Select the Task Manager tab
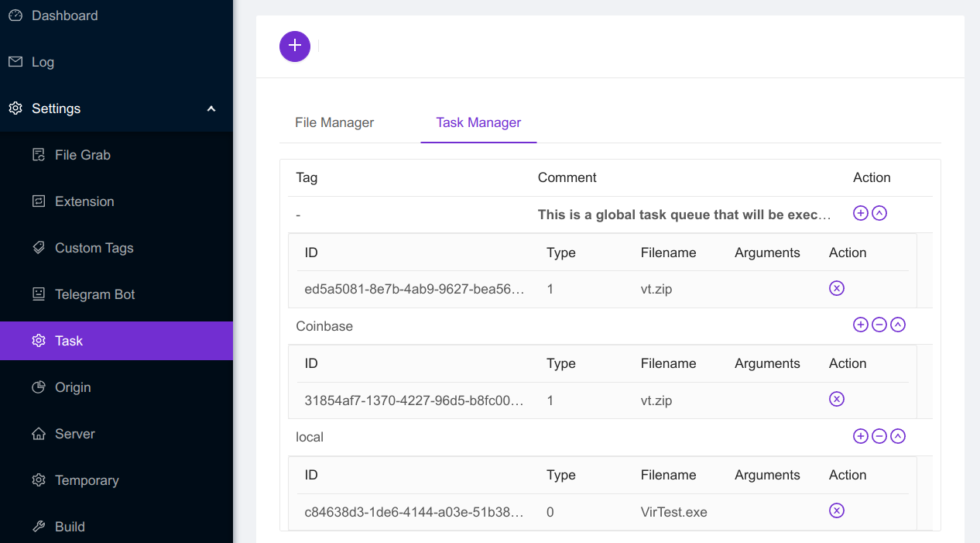980x543 pixels. [478, 122]
